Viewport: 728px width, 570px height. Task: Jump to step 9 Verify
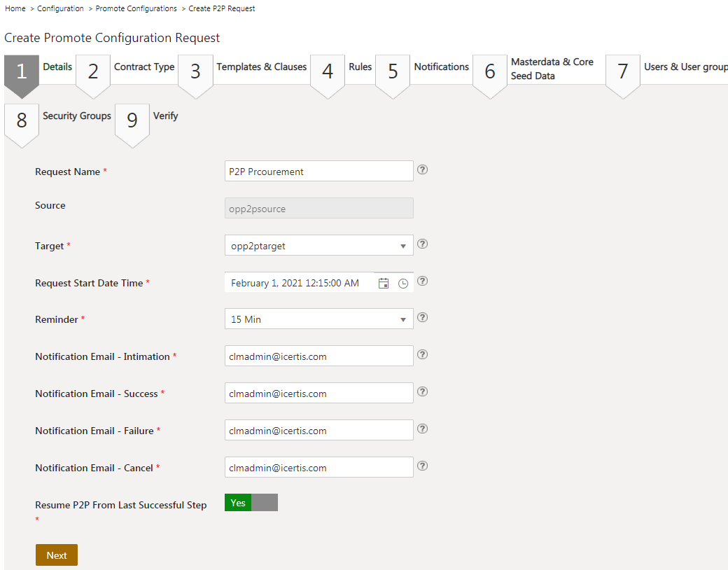point(165,116)
